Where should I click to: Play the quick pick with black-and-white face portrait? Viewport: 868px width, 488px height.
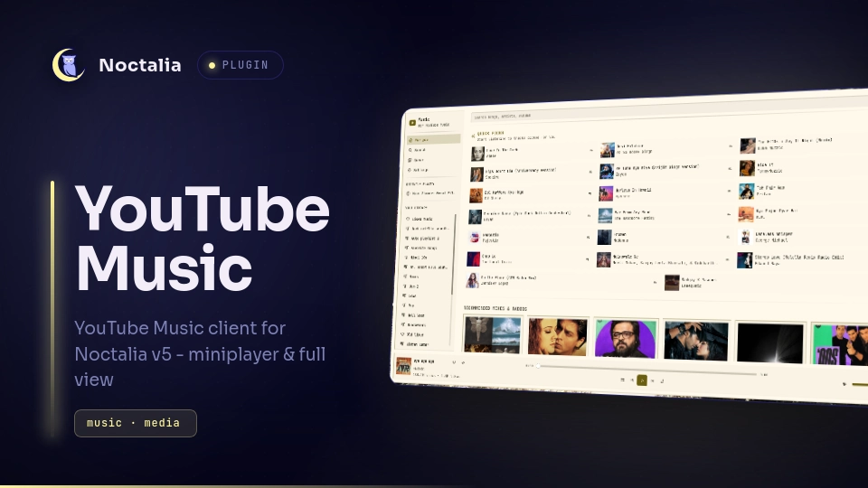tap(477, 154)
